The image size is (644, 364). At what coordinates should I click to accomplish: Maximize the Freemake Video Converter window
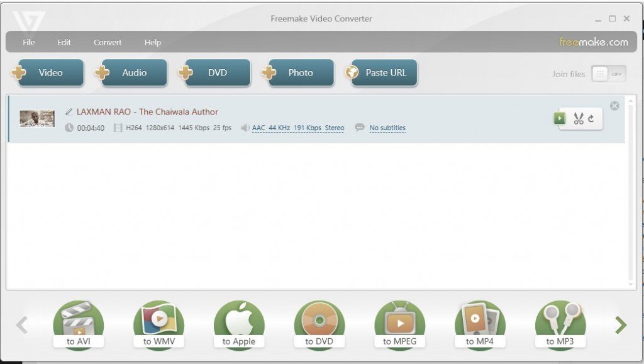[613, 18]
